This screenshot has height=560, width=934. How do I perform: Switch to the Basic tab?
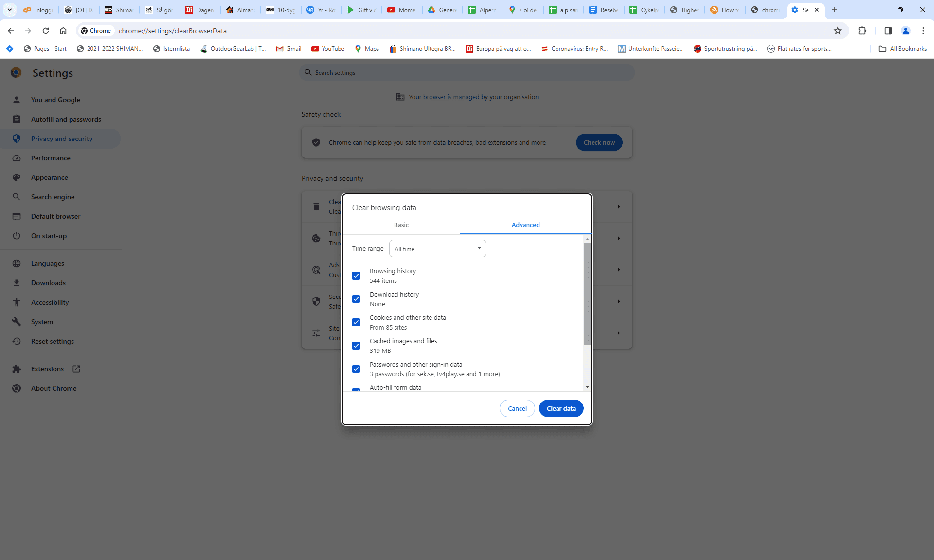pyautogui.click(x=401, y=225)
